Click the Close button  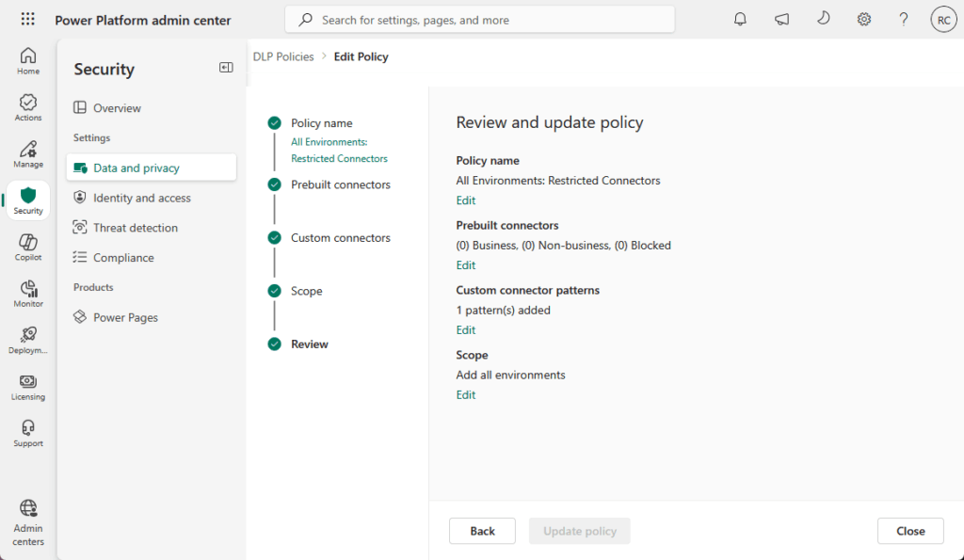tap(910, 531)
